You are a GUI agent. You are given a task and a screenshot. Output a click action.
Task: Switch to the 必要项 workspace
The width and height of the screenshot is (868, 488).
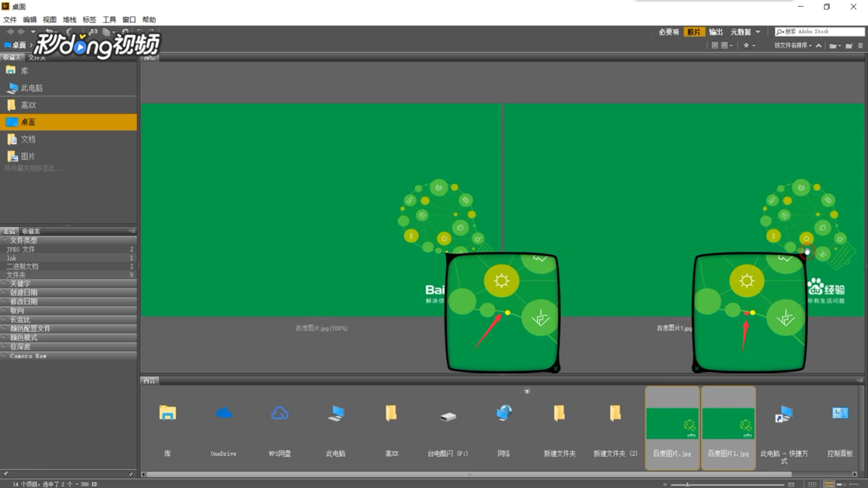click(x=669, y=32)
